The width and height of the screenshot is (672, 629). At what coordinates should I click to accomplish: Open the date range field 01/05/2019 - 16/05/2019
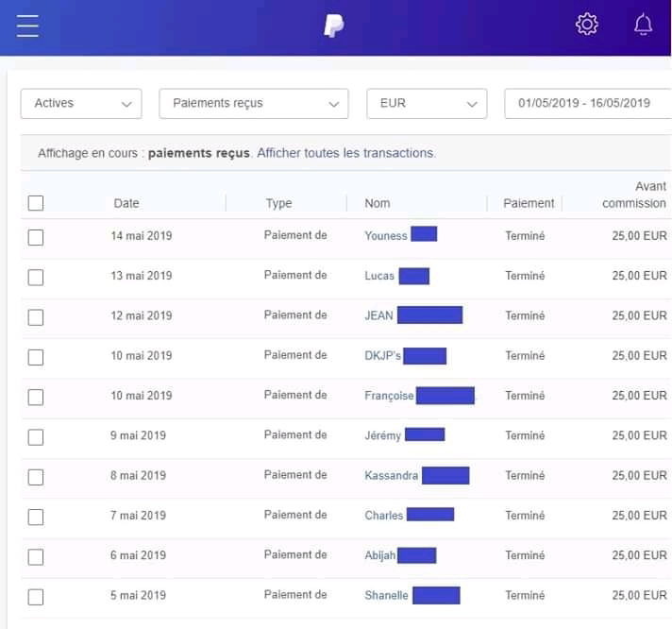(x=587, y=104)
